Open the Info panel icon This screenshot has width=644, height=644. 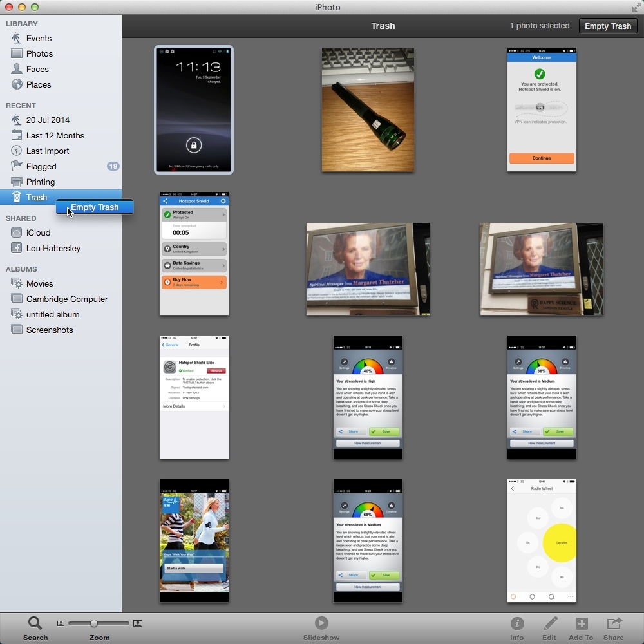[517, 623]
